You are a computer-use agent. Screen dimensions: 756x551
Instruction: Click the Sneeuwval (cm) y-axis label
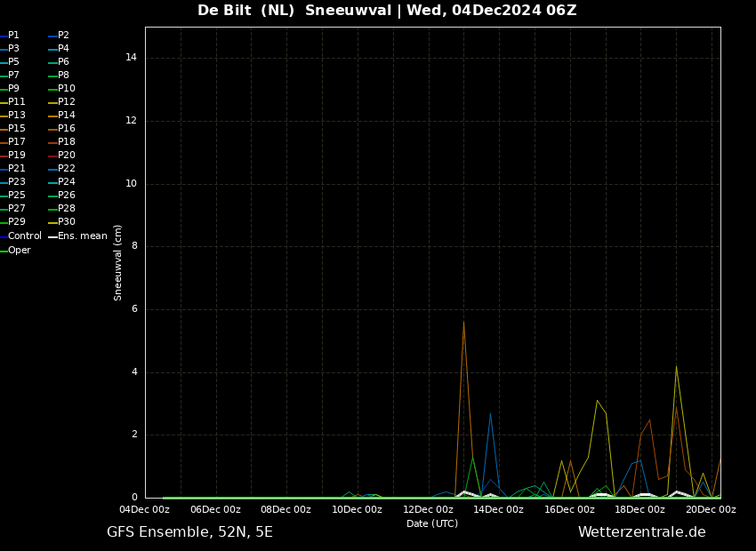pyautogui.click(x=118, y=262)
